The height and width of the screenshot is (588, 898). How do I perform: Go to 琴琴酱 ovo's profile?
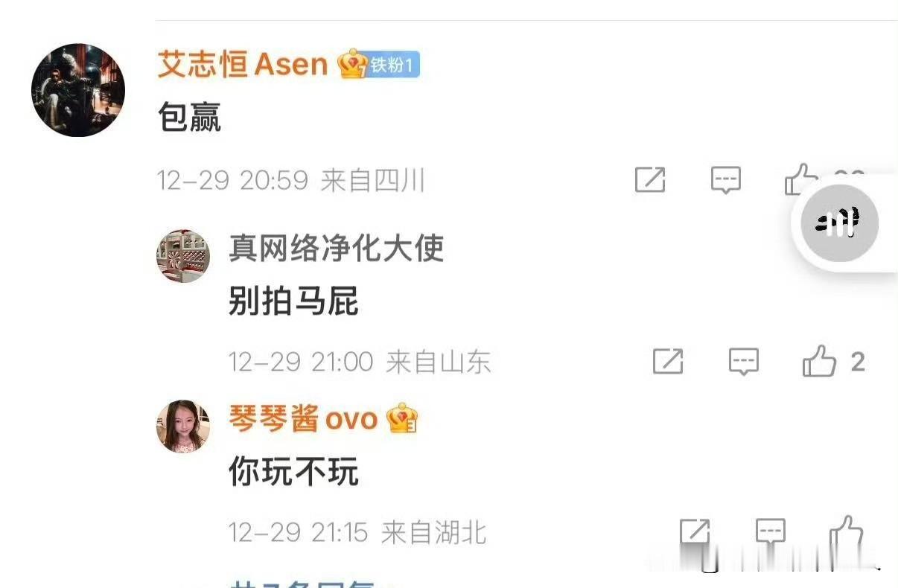click(303, 419)
